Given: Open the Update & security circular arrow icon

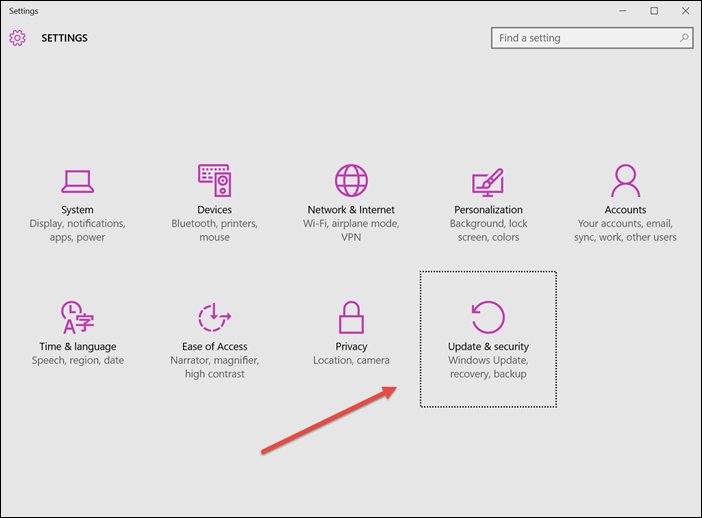Looking at the screenshot, I should 488,317.
